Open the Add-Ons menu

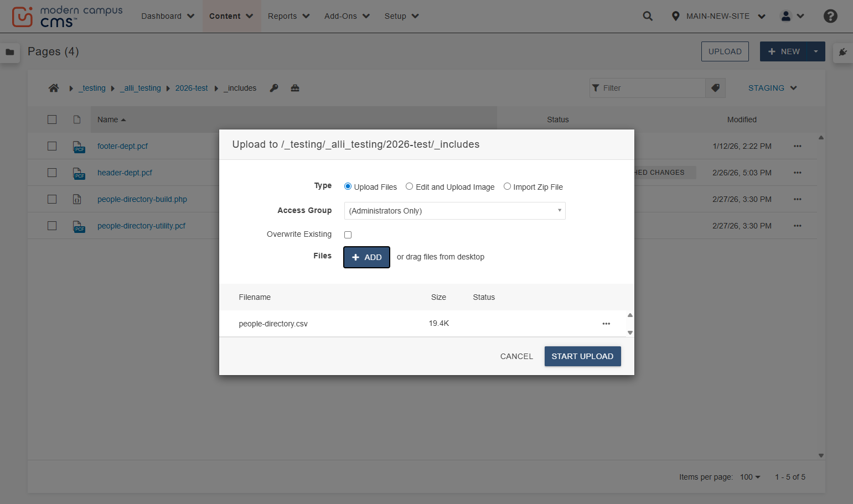347,16
